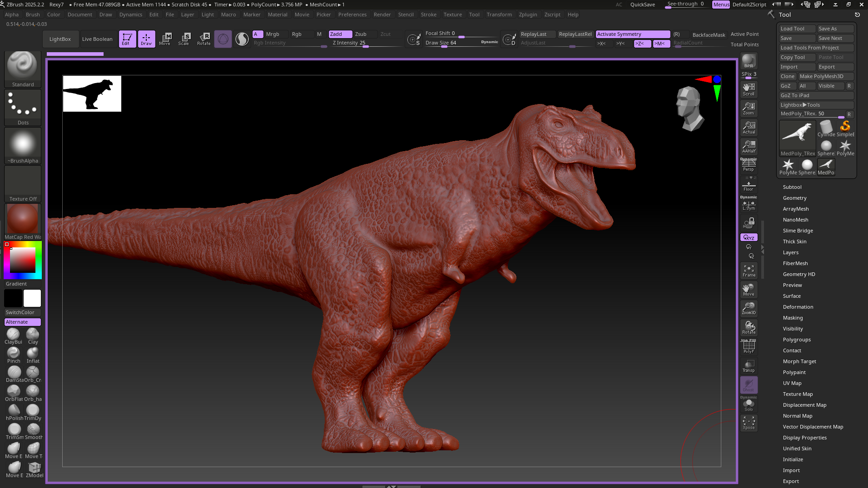Open the Brush menu

tap(33, 15)
